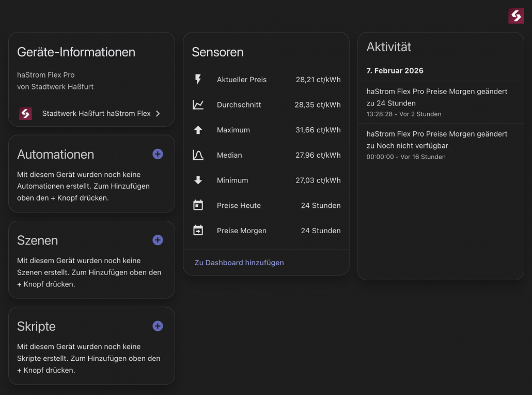The height and width of the screenshot is (395, 532).
Task: Open the Stadtwerk Haßfurt haStrom Flex integration
Action: (96, 114)
